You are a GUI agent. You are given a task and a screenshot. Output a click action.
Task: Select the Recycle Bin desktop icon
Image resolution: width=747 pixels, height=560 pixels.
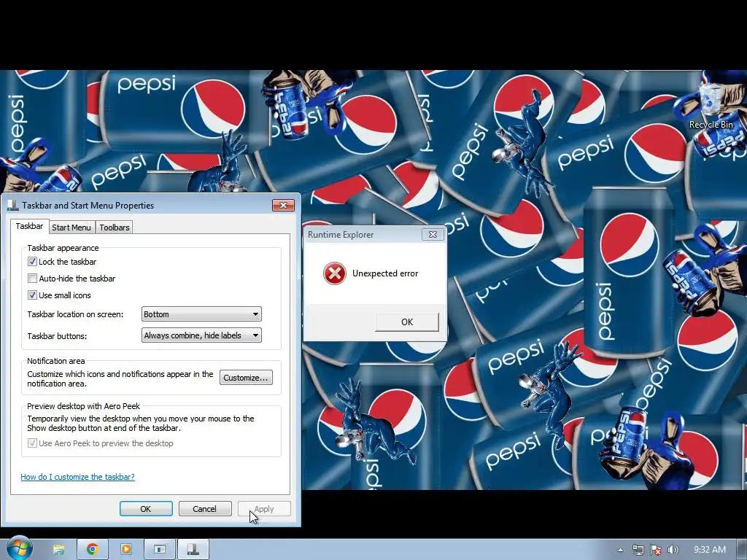[x=711, y=106]
